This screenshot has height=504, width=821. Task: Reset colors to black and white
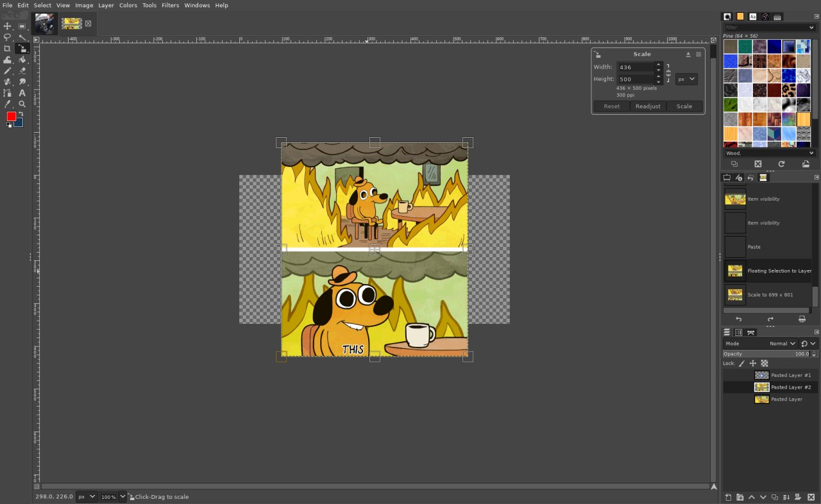(x=9, y=125)
